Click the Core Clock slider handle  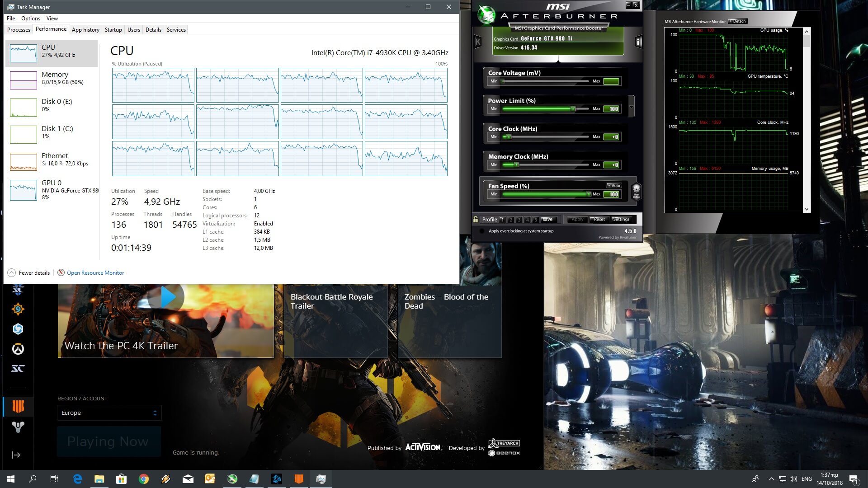coord(509,137)
